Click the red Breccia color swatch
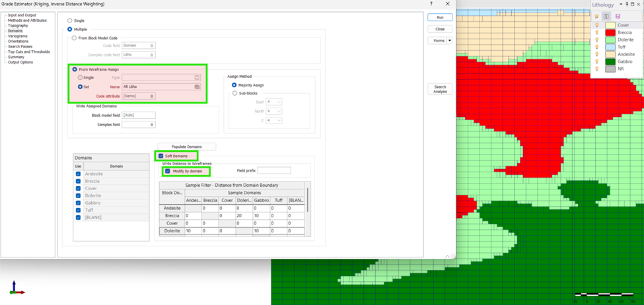 pyautogui.click(x=610, y=32)
